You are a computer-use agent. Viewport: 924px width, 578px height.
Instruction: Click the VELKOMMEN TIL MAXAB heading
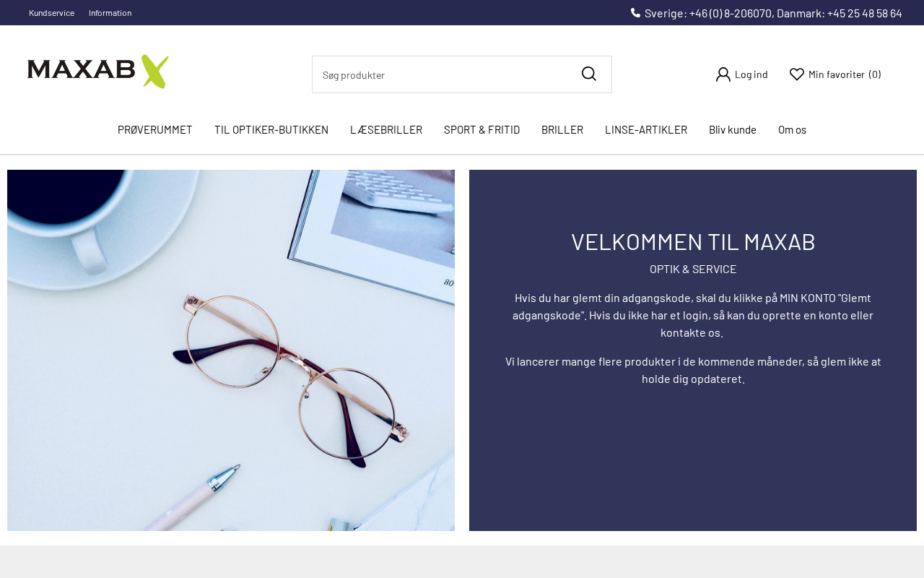[x=693, y=242]
